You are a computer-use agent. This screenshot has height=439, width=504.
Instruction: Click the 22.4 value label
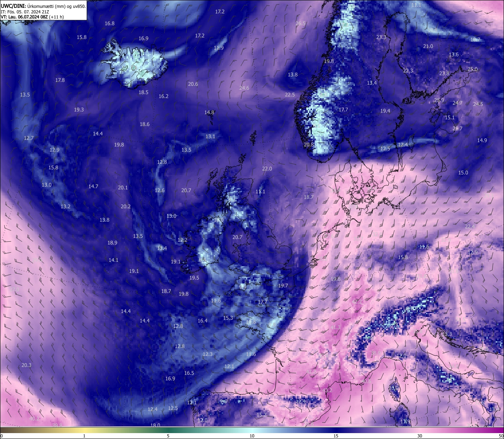[470, 227]
